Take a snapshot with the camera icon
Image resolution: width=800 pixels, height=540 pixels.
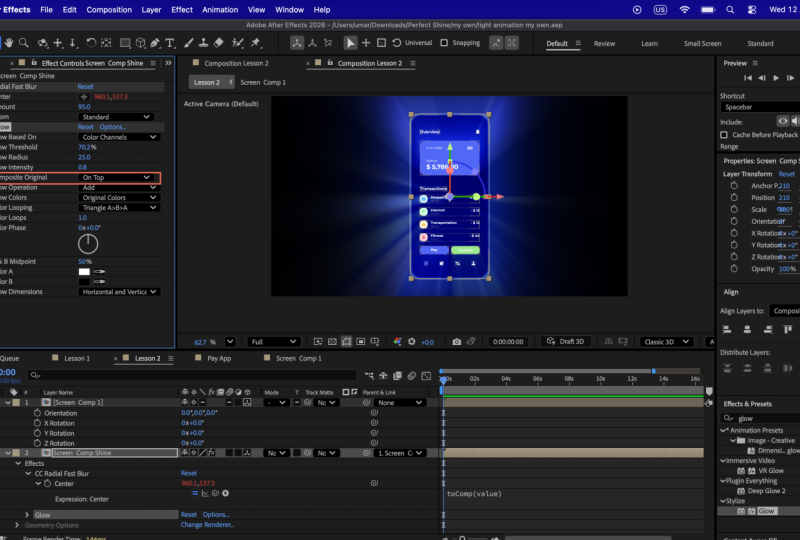(457, 341)
